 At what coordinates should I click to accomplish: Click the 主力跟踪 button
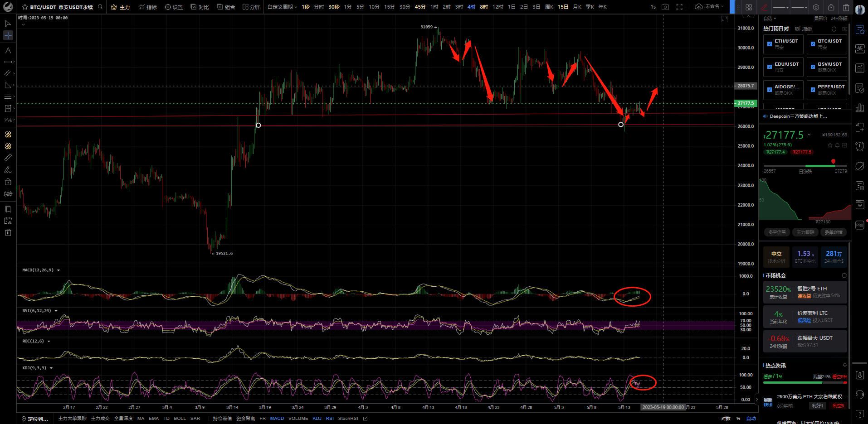pyautogui.click(x=805, y=232)
